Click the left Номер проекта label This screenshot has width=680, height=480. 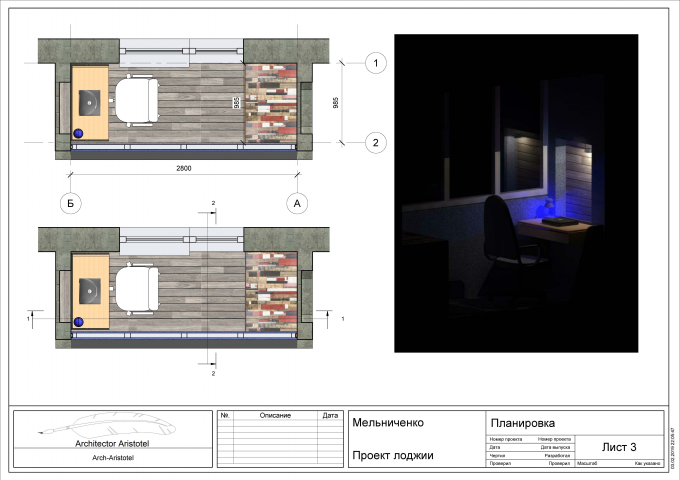(506, 439)
